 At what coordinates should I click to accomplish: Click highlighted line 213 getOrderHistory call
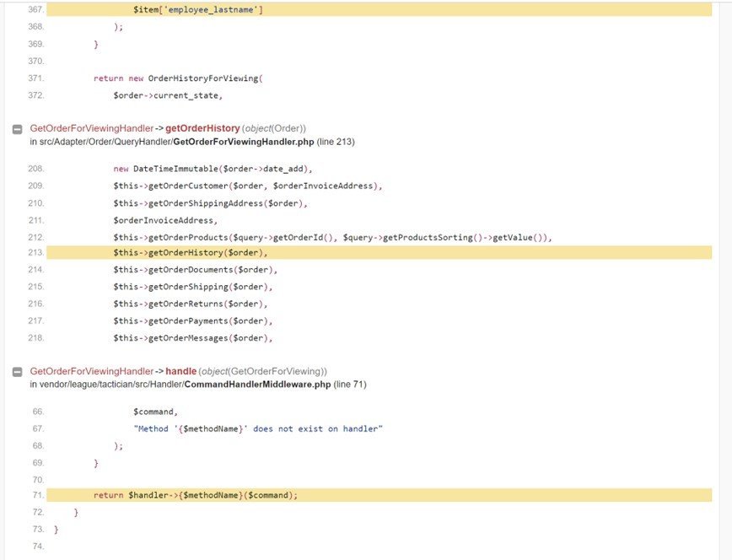coord(379,253)
